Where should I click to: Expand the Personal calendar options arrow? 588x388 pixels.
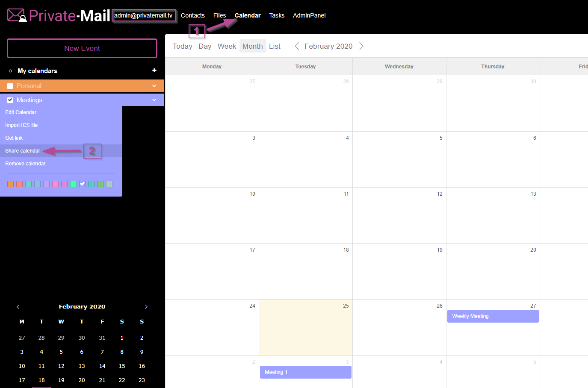coord(154,86)
